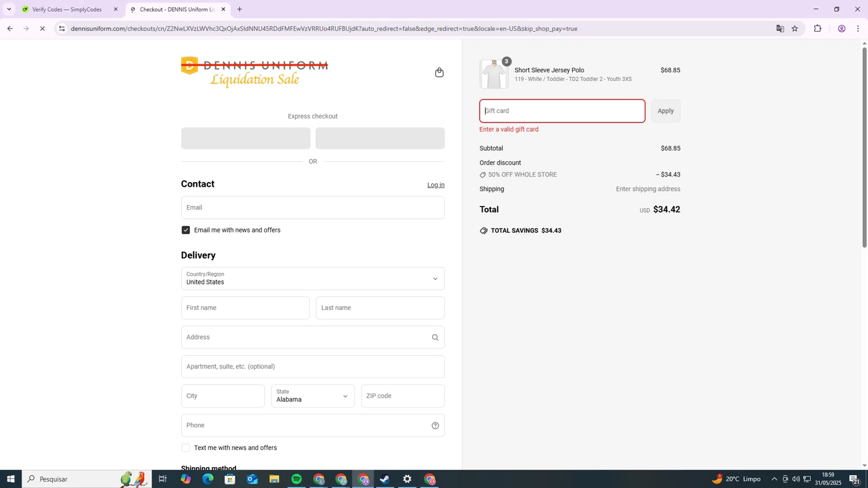Open Settings gear on the taskbar
Image resolution: width=868 pixels, height=488 pixels.
[x=407, y=479]
